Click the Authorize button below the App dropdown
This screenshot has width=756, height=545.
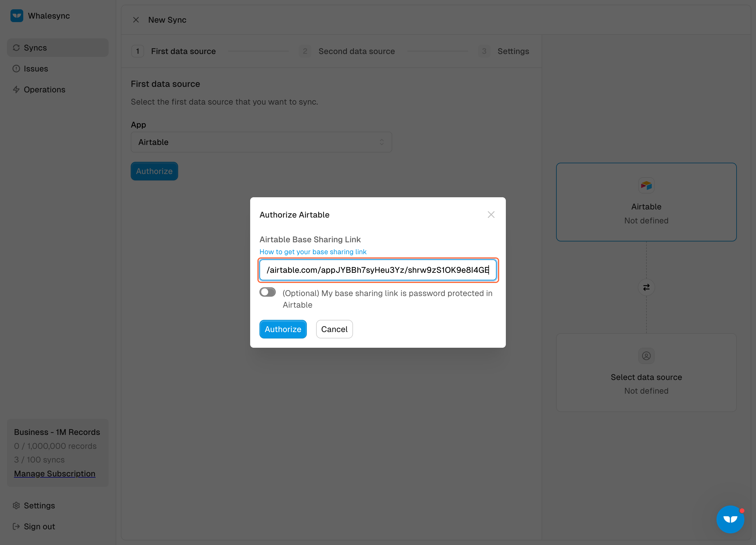[x=154, y=171]
